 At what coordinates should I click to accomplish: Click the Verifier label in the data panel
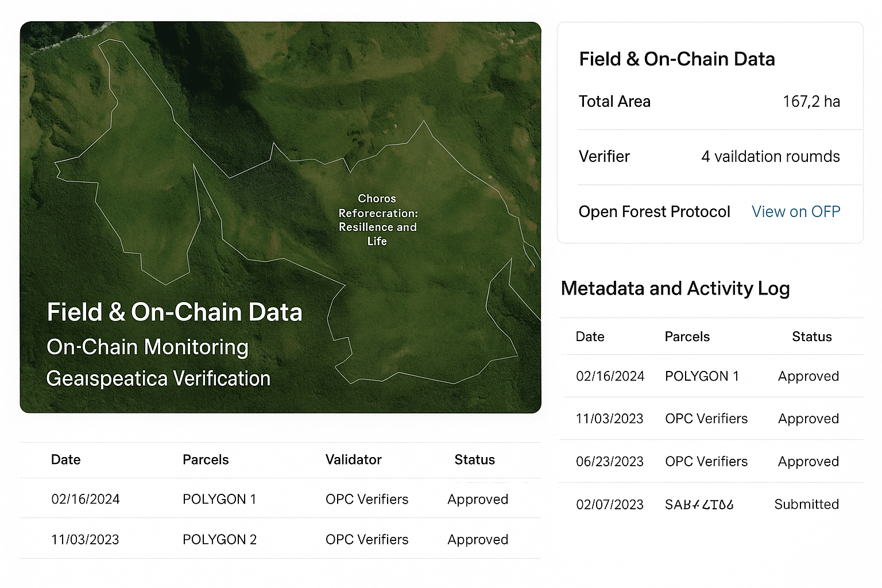point(604,157)
